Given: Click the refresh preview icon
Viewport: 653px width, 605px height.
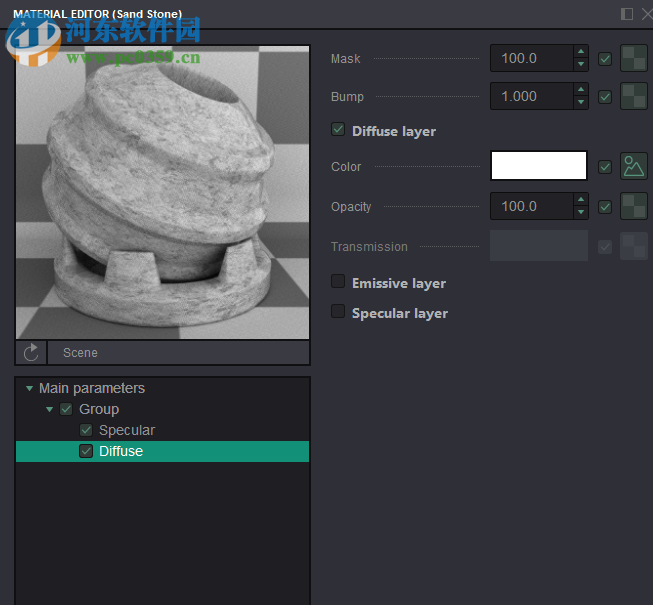Looking at the screenshot, I should (31, 353).
